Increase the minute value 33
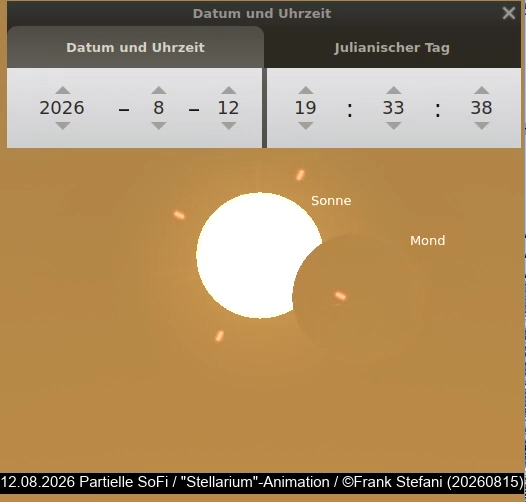Image resolution: width=526 pixels, height=502 pixels. pyautogui.click(x=393, y=90)
